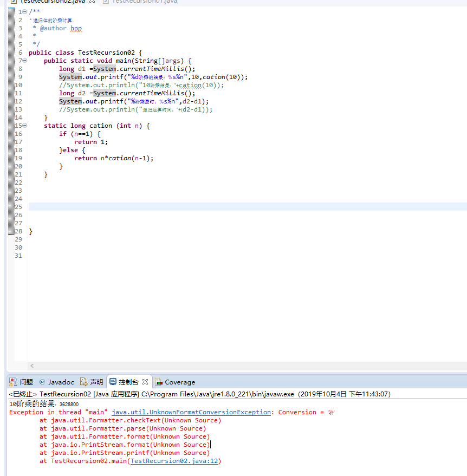
Task: Click the terminated launch description header
Action: tap(199, 394)
